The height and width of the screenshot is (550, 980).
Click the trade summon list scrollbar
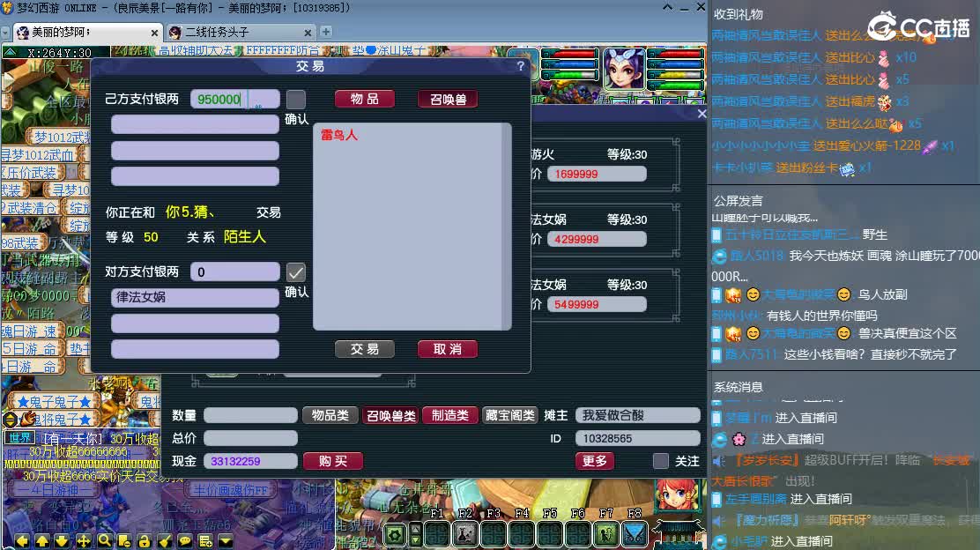(508, 227)
